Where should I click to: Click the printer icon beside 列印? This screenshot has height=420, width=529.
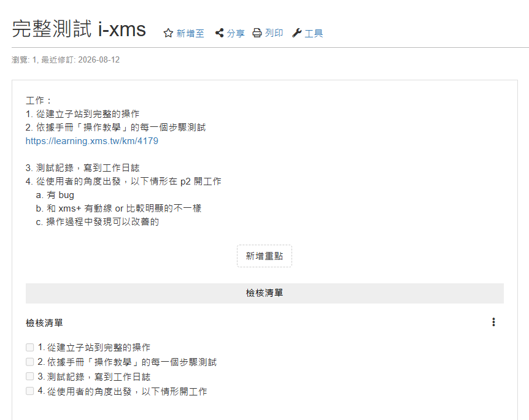pyautogui.click(x=257, y=32)
